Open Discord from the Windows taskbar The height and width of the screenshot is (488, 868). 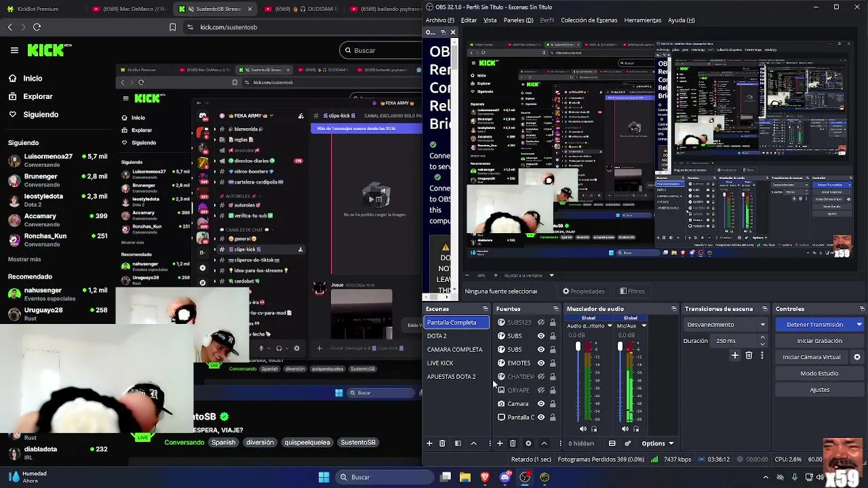pos(505,477)
